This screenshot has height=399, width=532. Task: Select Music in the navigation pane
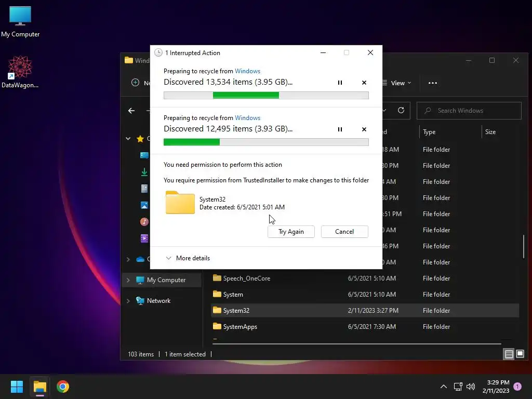point(144,221)
